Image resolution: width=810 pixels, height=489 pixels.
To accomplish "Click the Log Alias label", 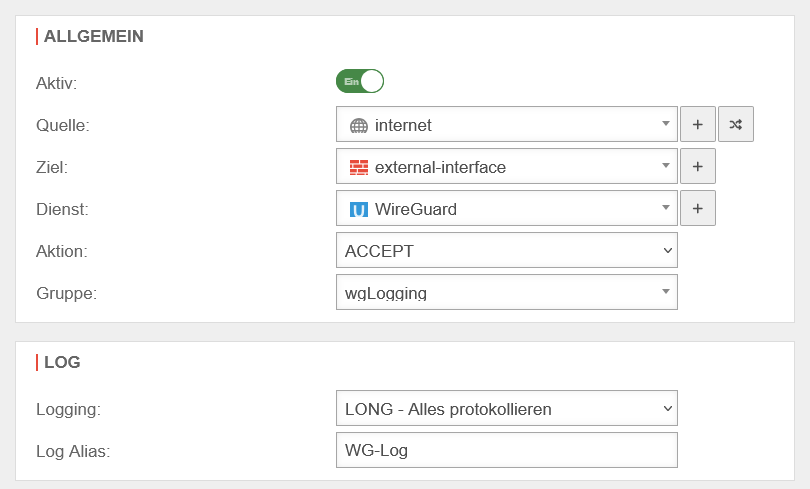I will (x=73, y=451).
